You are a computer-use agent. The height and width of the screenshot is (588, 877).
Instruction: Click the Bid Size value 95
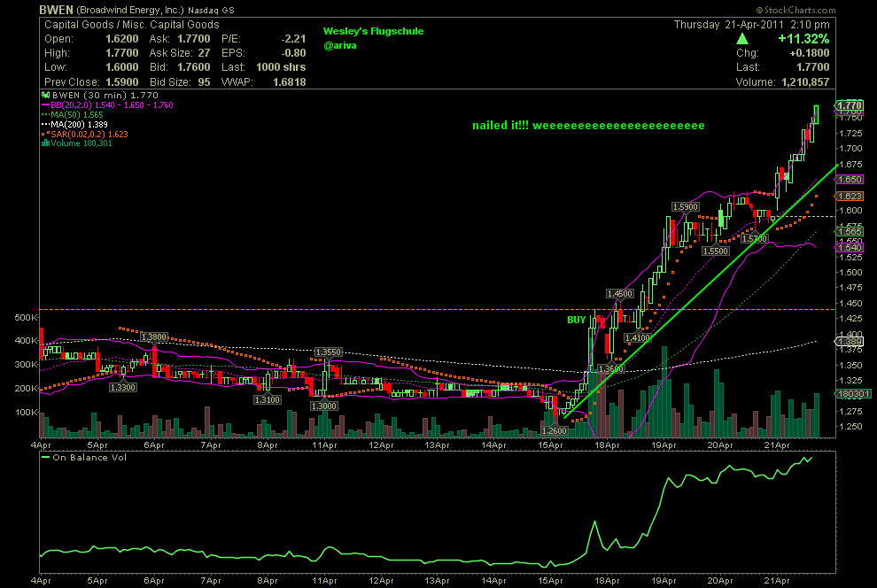(x=204, y=81)
